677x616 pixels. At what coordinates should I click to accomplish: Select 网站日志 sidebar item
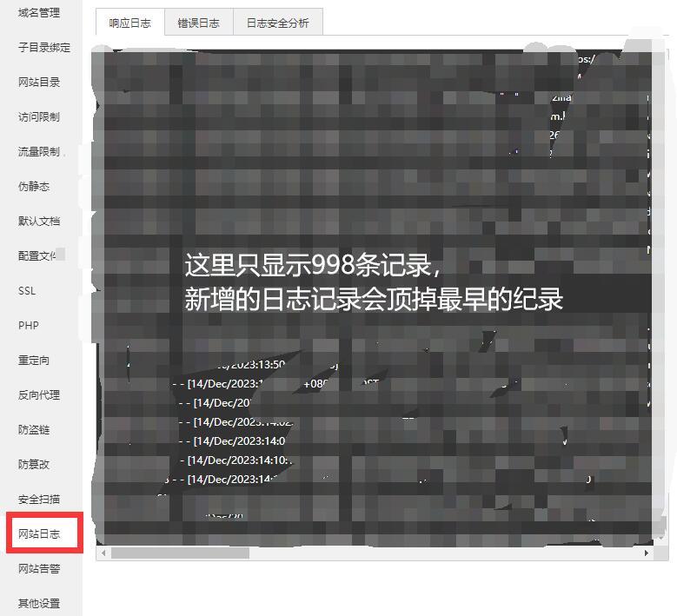tap(39, 534)
